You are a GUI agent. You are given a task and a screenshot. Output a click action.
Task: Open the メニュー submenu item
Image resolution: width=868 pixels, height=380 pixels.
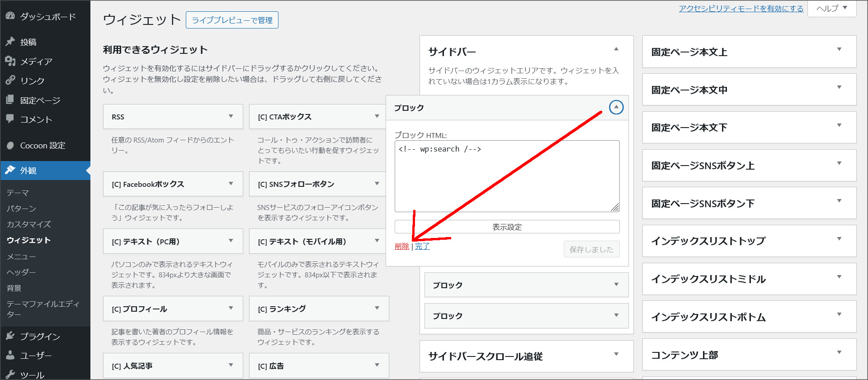pyautogui.click(x=21, y=256)
